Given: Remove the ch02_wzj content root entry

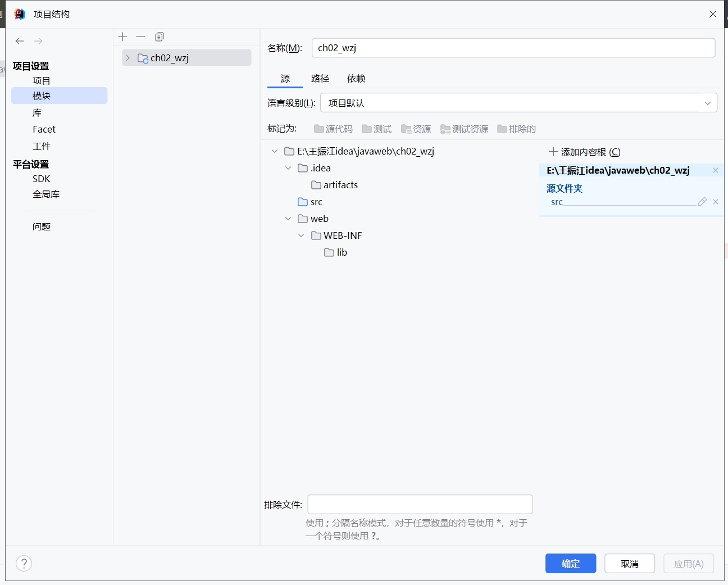Looking at the screenshot, I should point(716,170).
